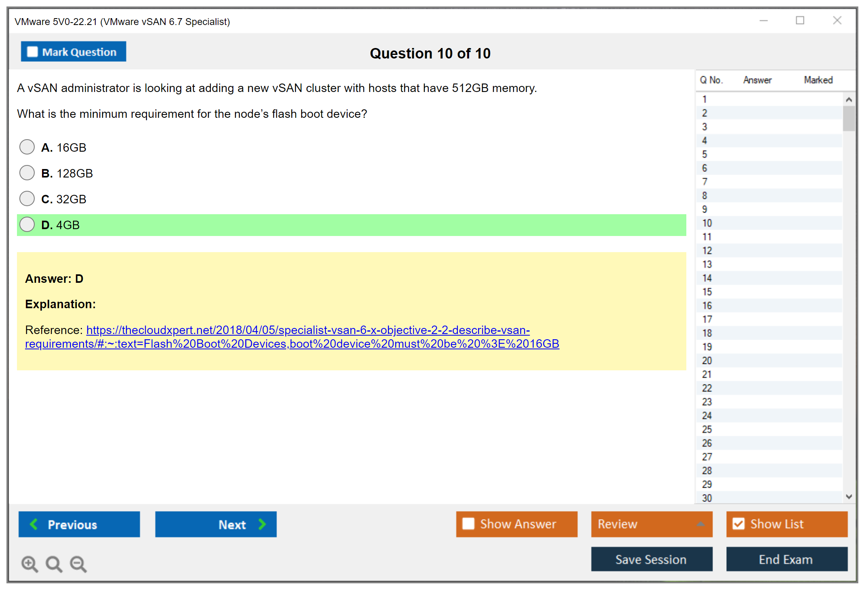The image size is (868, 593).
Task: Choose radio button for B 128GB
Action: tap(27, 173)
